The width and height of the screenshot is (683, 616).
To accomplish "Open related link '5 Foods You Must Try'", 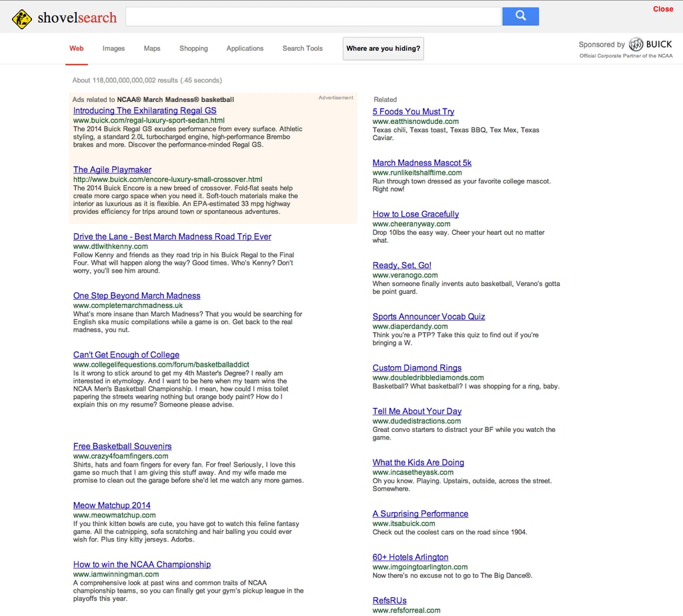I will click(414, 111).
